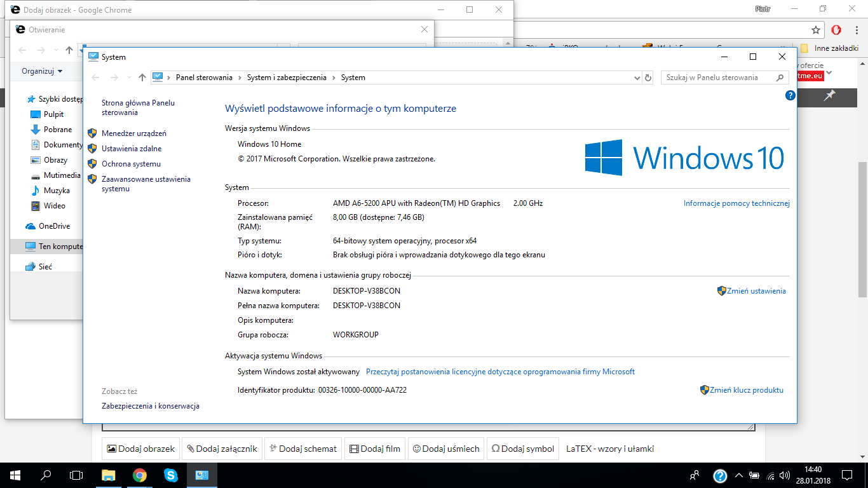Open the Organizuj dropdown menu

(42, 71)
